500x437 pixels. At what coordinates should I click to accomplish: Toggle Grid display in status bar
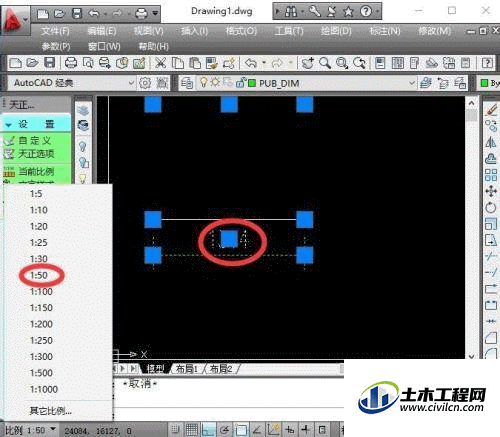click(x=192, y=429)
